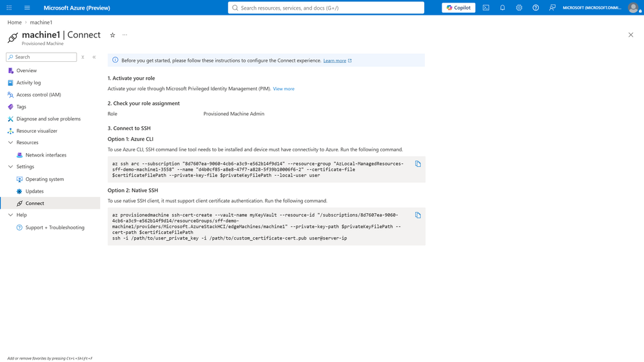Open the account avatar menu
The width and height of the screenshot is (644, 362).
pyautogui.click(x=634, y=8)
